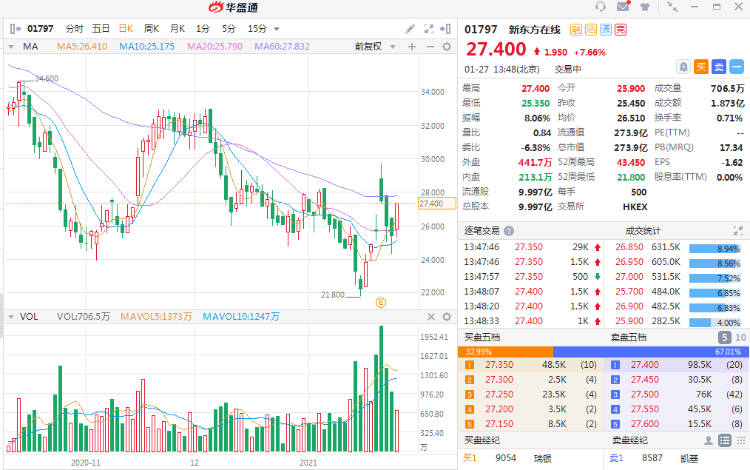Click the 通 stock connect tag icon
Image resolution: width=750 pixels, height=470 pixels.
pyautogui.click(x=606, y=30)
